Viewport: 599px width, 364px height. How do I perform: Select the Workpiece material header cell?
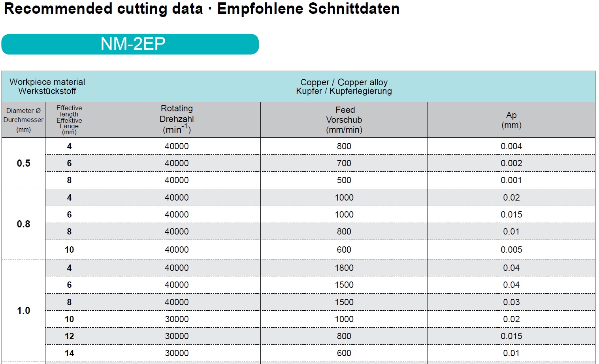tap(47, 86)
